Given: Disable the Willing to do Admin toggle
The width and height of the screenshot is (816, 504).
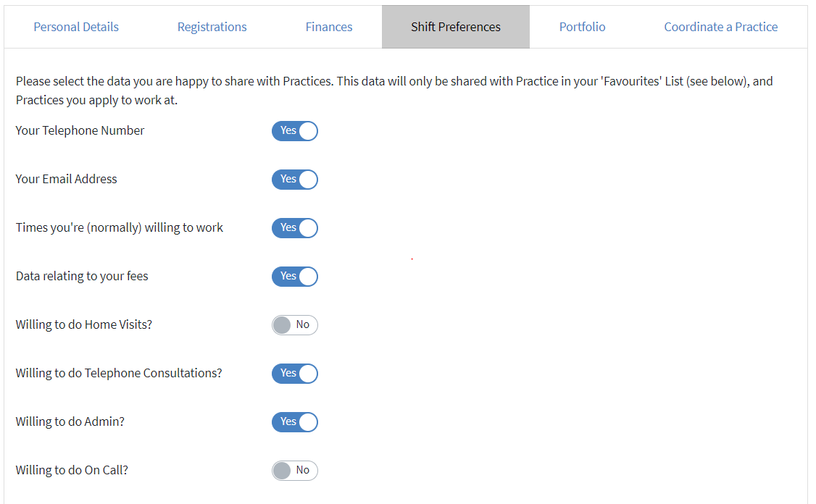Looking at the screenshot, I should (x=295, y=422).
